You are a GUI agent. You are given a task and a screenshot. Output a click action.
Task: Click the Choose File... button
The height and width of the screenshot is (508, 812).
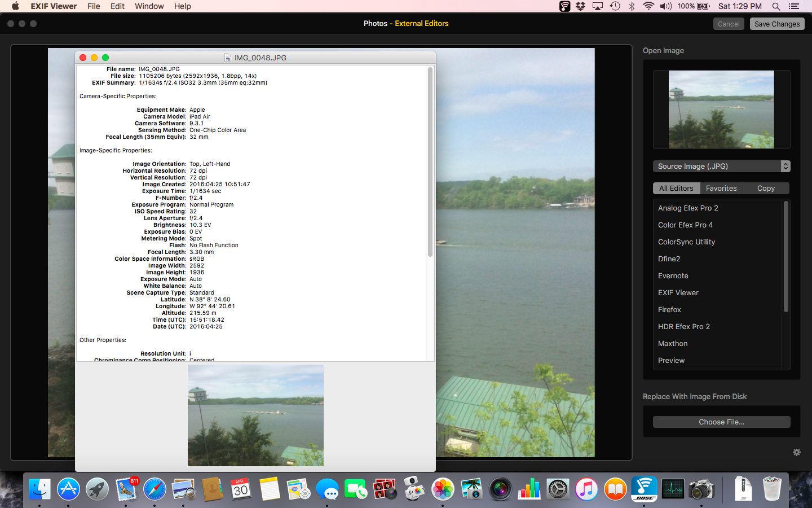(x=721, y=422)
